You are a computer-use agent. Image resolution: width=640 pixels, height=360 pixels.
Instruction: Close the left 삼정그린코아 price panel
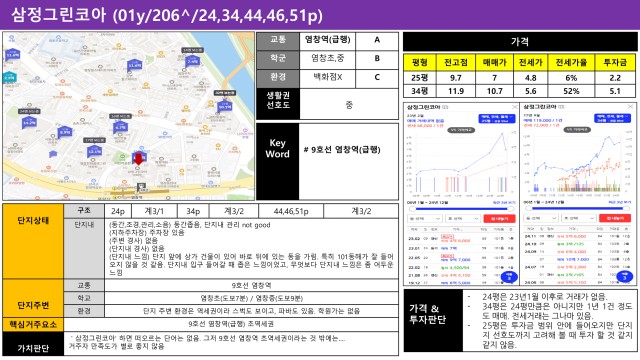515,107
